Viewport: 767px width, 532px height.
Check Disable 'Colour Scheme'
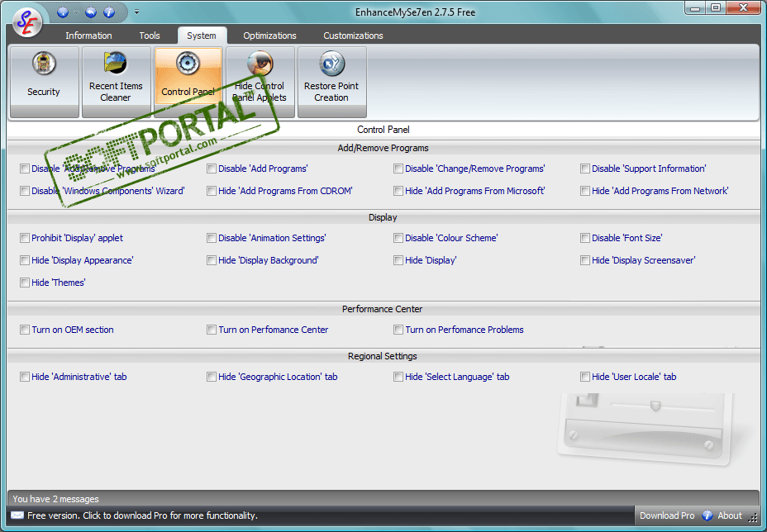click(398, 238)
